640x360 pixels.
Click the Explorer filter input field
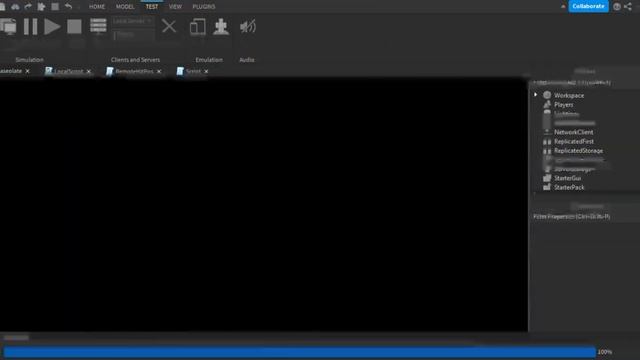point(585,82)
